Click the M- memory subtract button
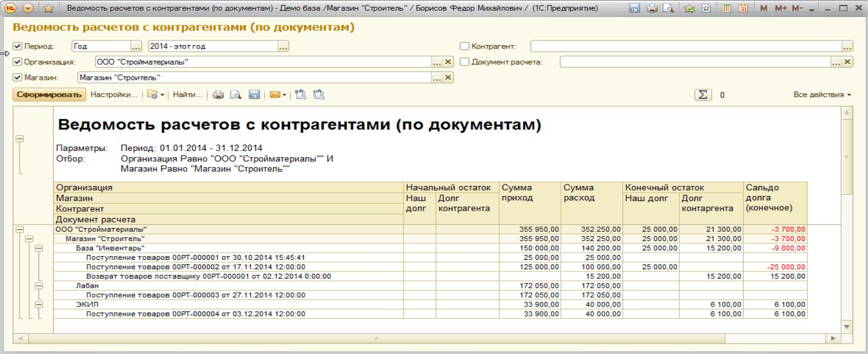This screenshot has height=354, width=868. pyautogui.click(x=798, y=8)
